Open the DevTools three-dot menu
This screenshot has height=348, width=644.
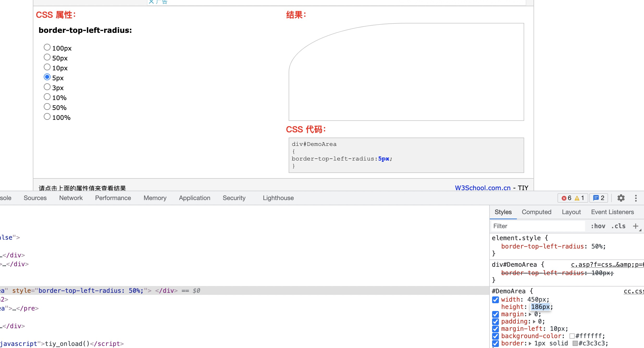(636, 198)
